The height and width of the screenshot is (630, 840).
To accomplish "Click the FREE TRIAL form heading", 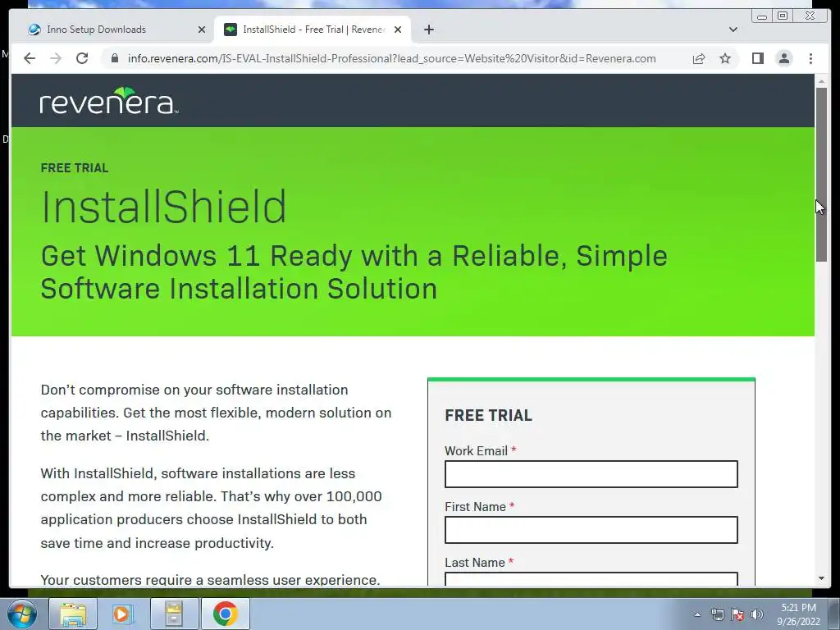I will 488,415.
